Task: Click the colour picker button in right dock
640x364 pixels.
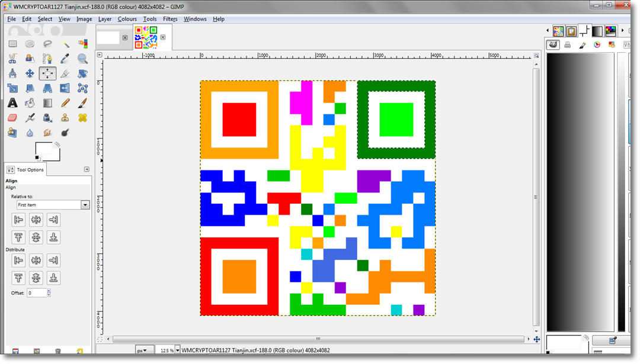Action: tap(612, 340)
